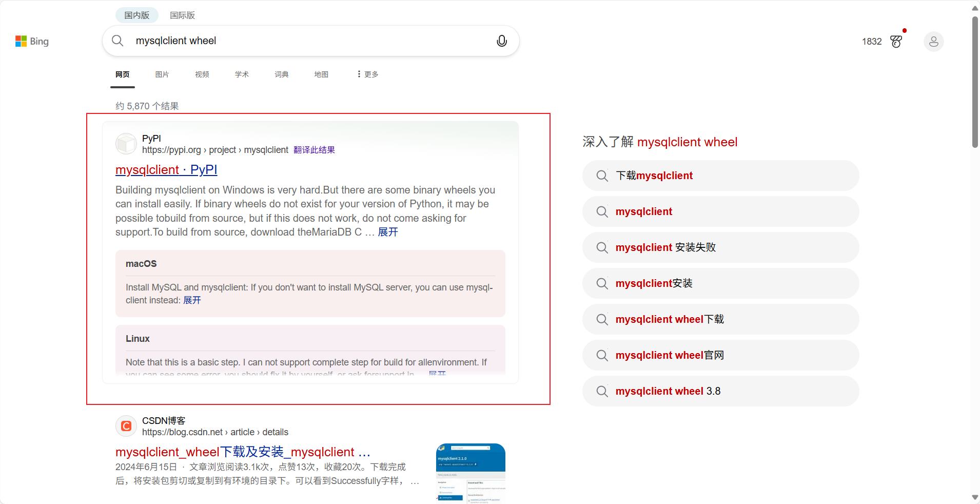Image resolution: width=980 pixels, height=504 pixels.
Task: Open the 更多 menu
Action: click(x=368, y=74)
